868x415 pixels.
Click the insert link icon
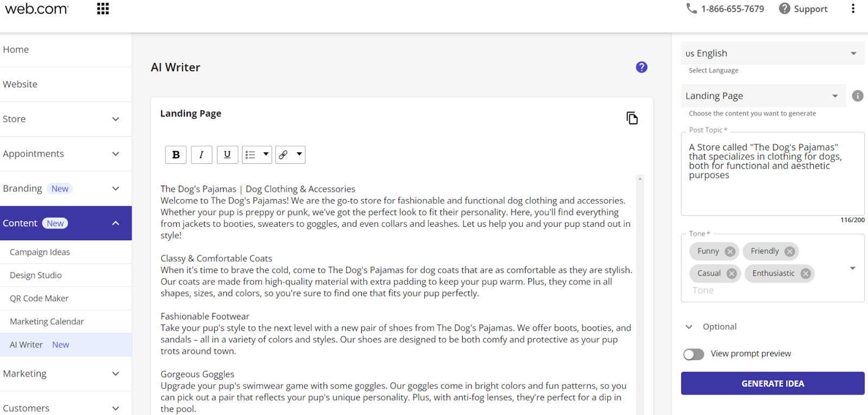pos(283,155)
